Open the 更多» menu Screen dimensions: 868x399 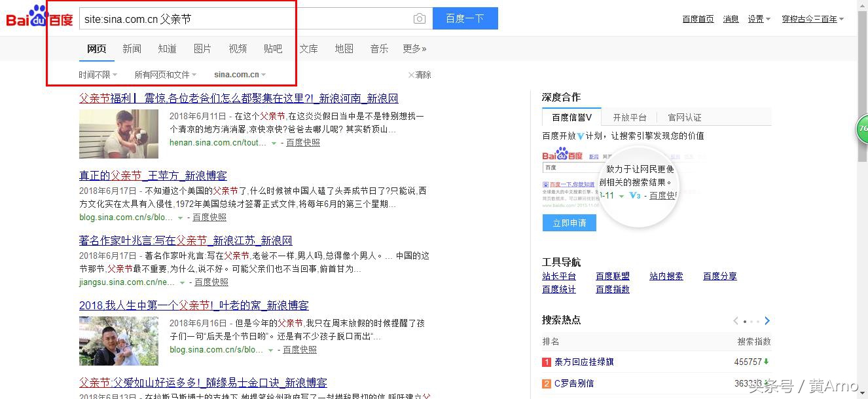pyautogui.click(x=414, y=48)
